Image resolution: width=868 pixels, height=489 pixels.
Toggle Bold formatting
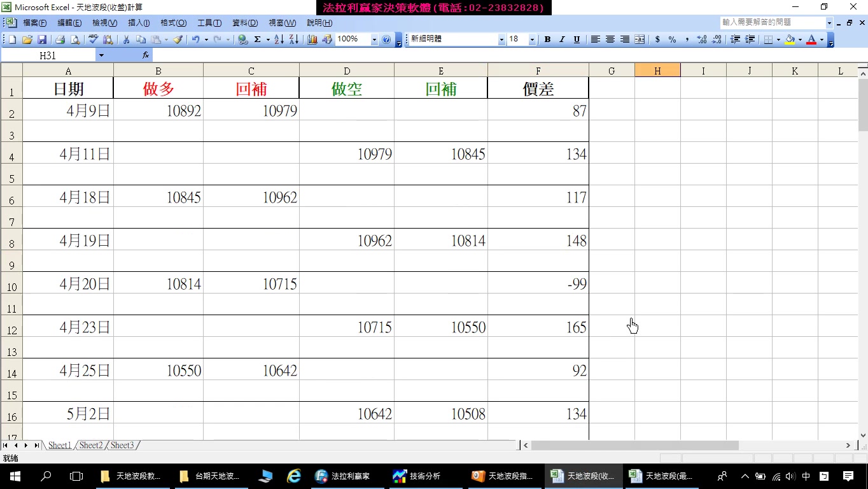coord(547,39)
